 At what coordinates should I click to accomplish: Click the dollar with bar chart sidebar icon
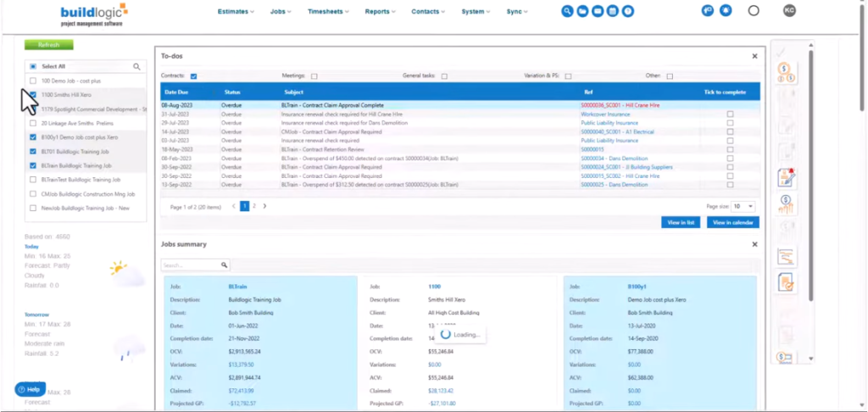(786, 203)
